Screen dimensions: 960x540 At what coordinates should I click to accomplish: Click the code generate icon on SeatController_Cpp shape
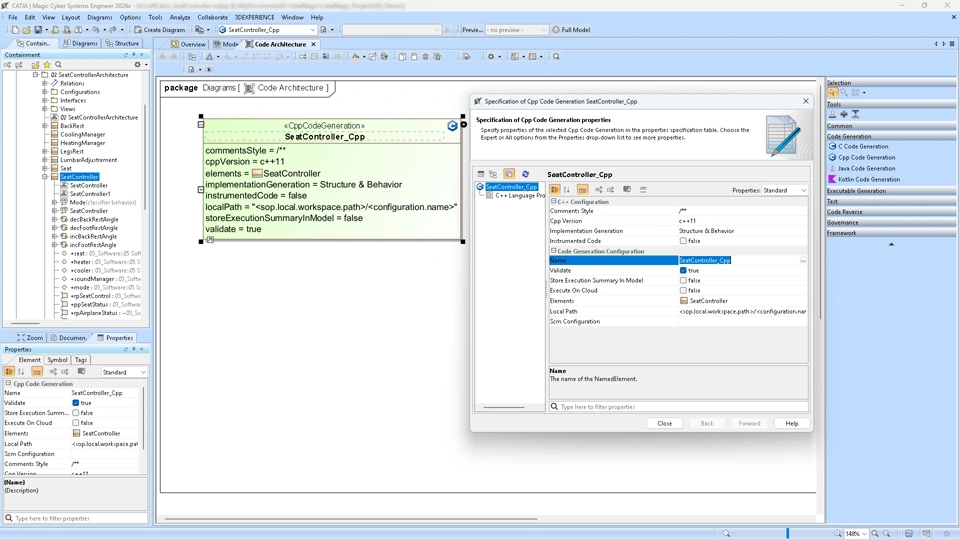click(x=452, y=126)
